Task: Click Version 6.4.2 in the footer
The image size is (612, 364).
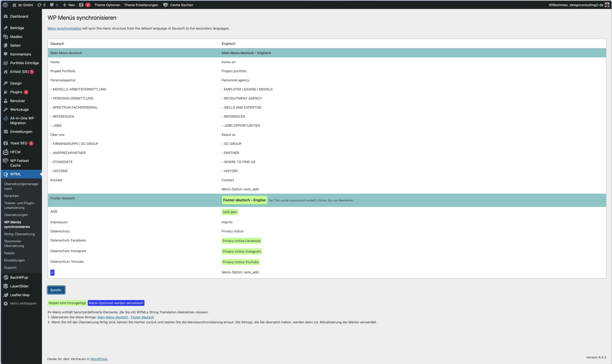Action: click(596, 357)
